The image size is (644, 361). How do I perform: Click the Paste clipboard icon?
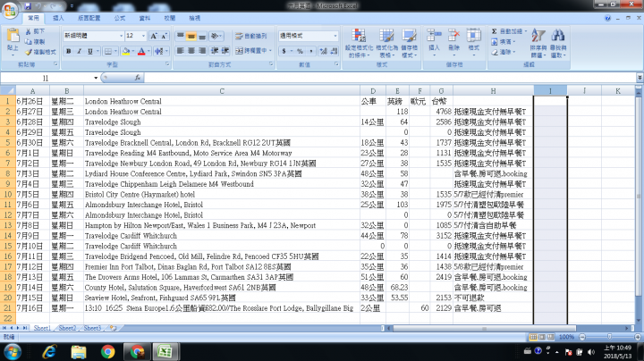tap(13, 36)
